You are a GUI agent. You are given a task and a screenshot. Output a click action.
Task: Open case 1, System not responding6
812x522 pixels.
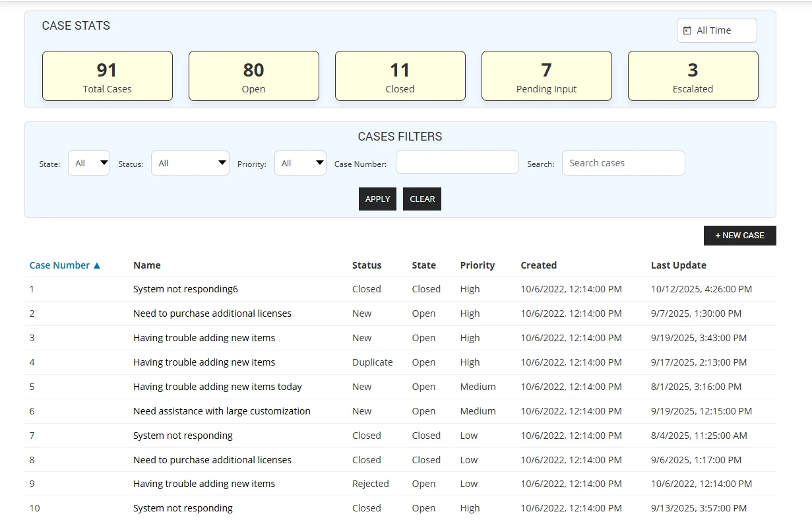point(184,288)
